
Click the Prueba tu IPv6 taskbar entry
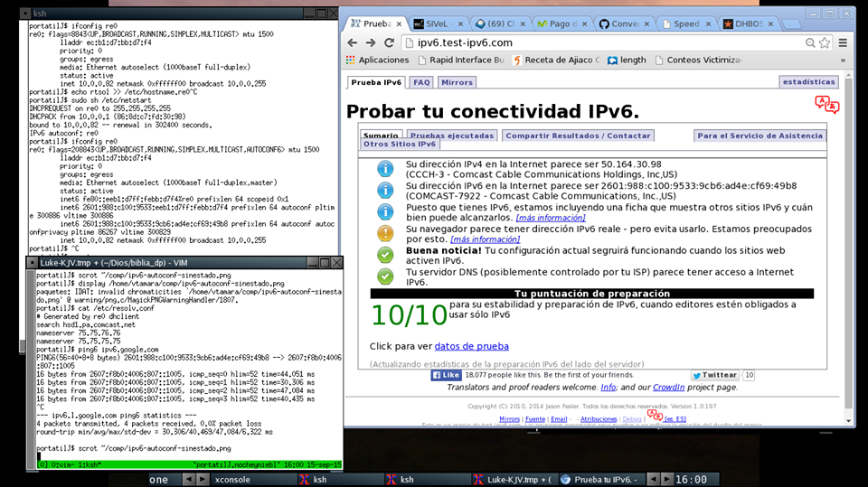[600, 479]
